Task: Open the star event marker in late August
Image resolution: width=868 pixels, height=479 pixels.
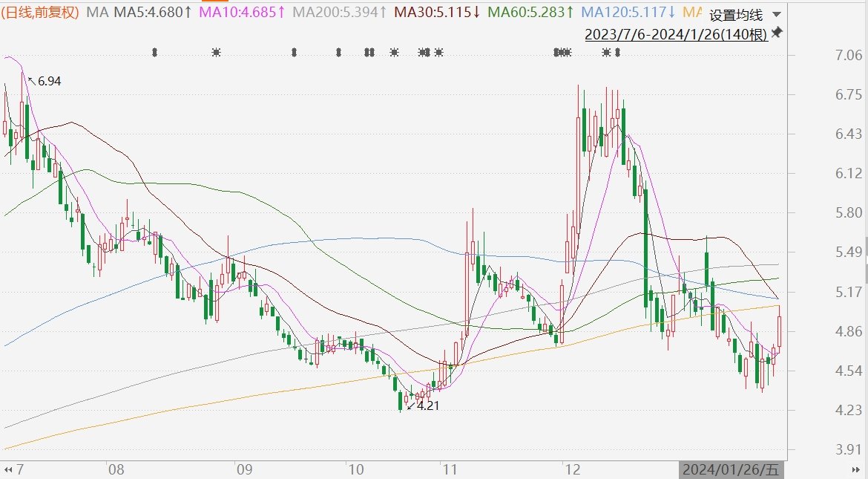Action: [217, 53]
